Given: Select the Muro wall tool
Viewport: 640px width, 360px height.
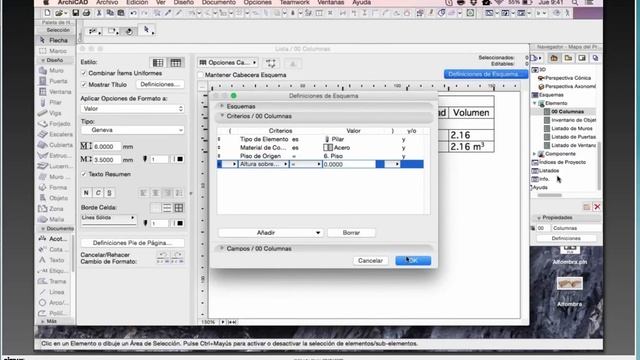Looking at the screenshot, I should 55,71.
